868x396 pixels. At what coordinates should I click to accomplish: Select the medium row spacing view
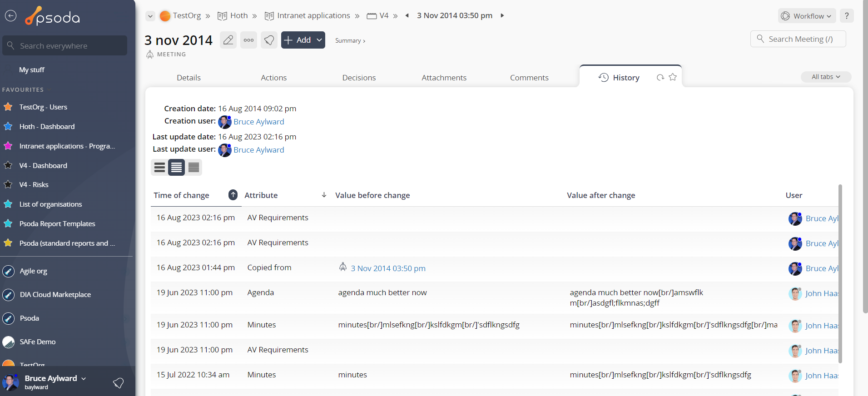(x=176, y=168)
